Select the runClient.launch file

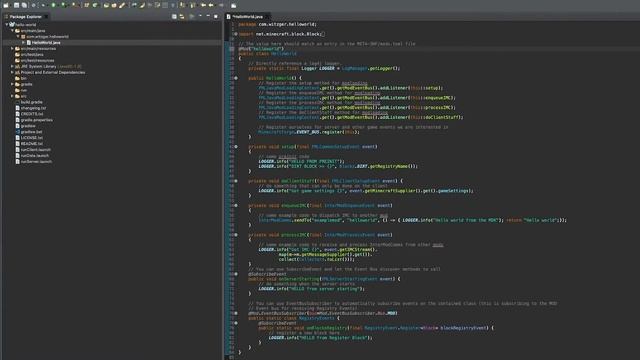(x=33, y=149)
